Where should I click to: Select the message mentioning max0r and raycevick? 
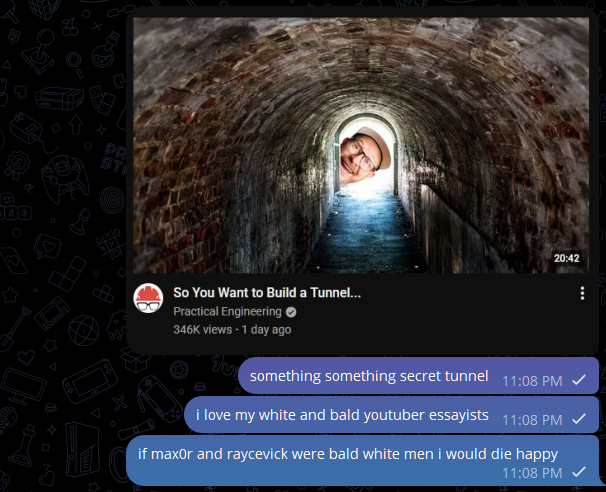347,453
